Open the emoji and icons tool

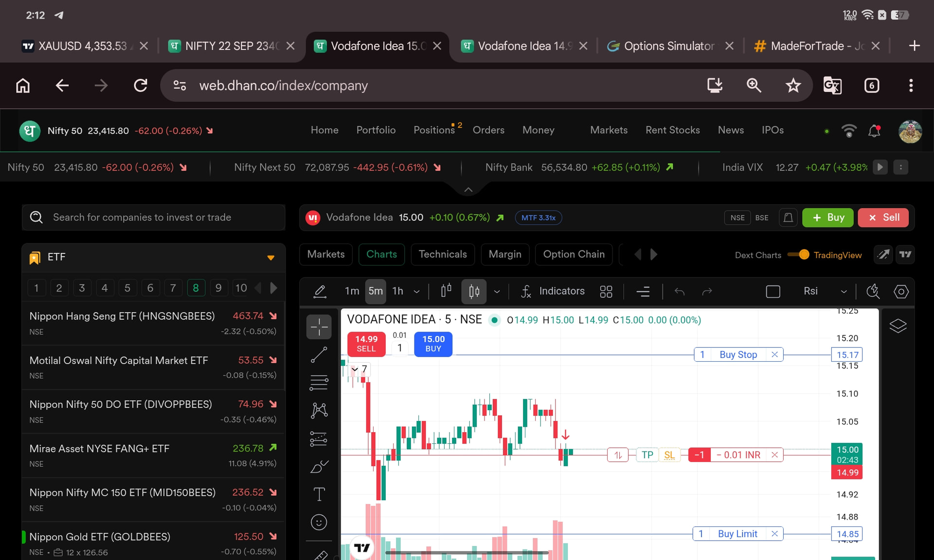click(319, 523)
